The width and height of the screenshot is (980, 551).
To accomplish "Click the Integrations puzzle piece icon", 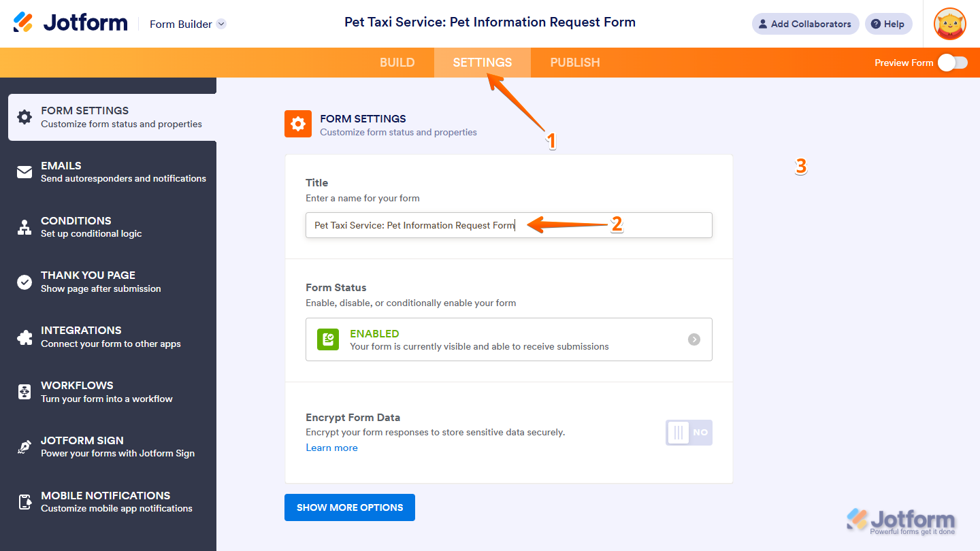I will tap(24, 337).
